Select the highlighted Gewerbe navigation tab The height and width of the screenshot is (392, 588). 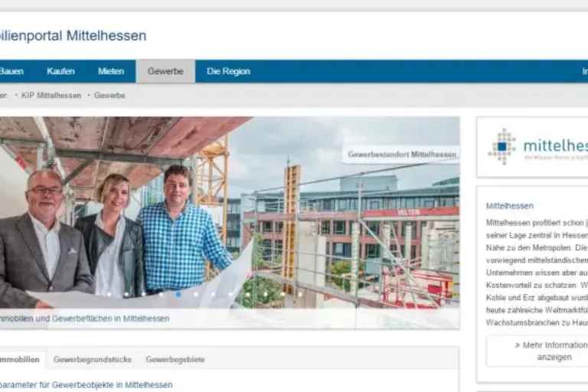pyautogui.click(x=165, y=71)
